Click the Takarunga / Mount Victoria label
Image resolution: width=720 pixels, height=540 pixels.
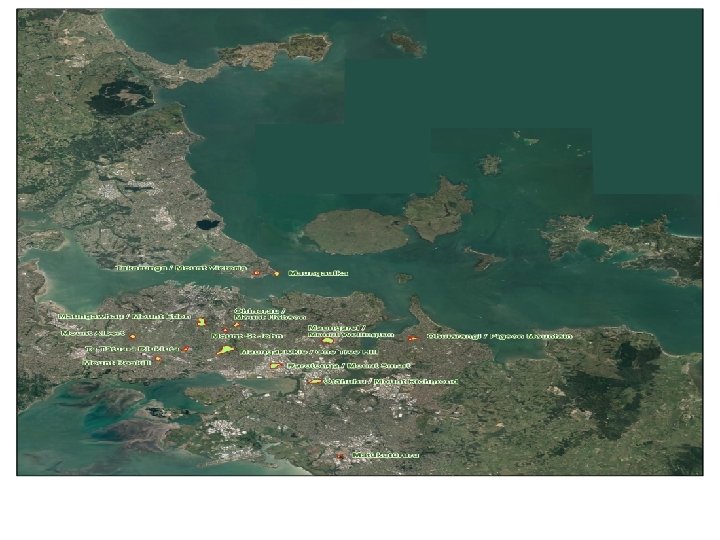[181, 268]
